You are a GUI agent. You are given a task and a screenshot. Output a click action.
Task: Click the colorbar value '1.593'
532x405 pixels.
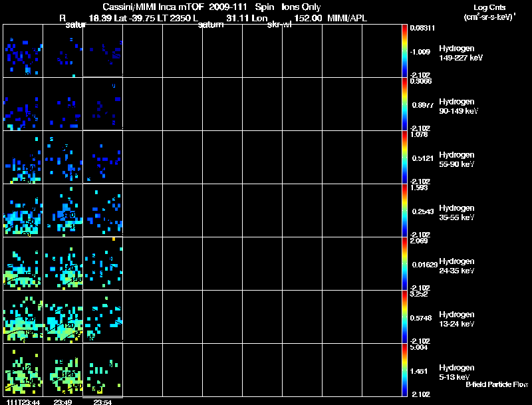click(x=419, y=188)
